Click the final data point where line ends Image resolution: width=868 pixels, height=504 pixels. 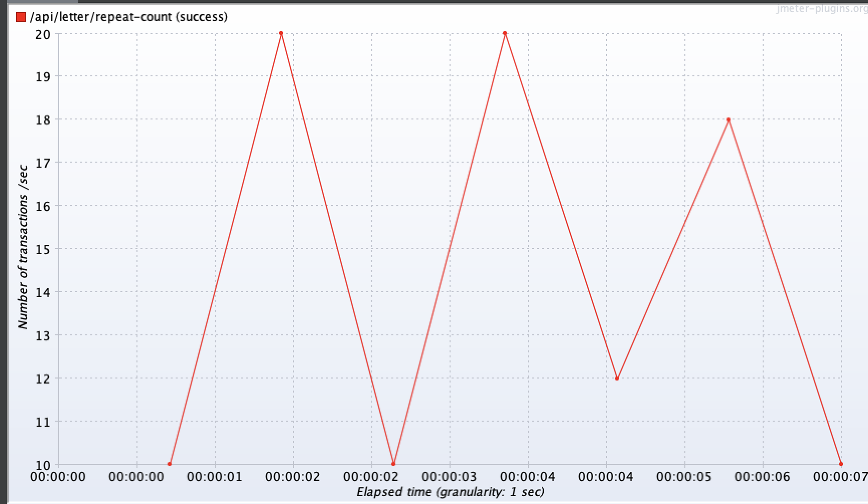841,464
